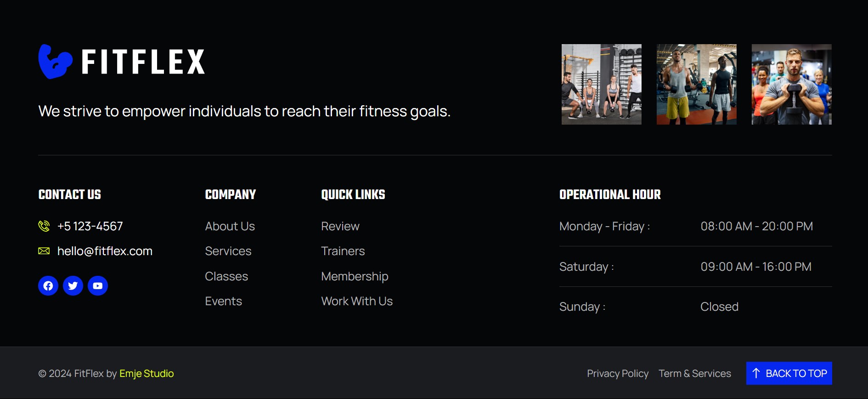Open the Membership link
This screenshot has height=399, width=868.
pos(355,276)
